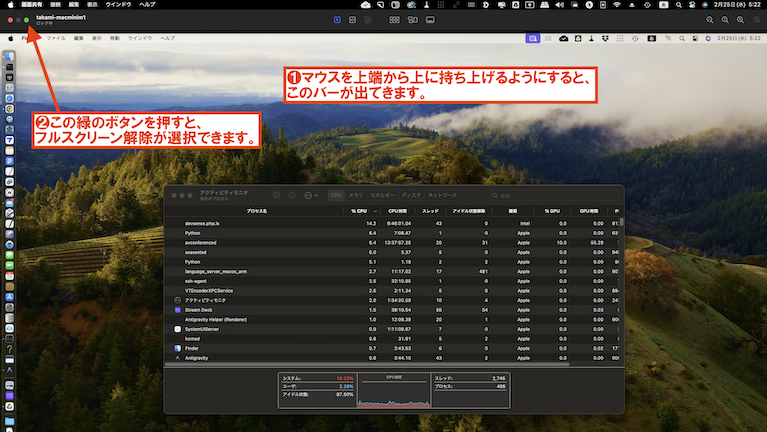Click the zoom out magnifier in Screen Sharing toolbar
Image resolution: width=767 pixels, height=432 pixels.
(x=711, y=20)
